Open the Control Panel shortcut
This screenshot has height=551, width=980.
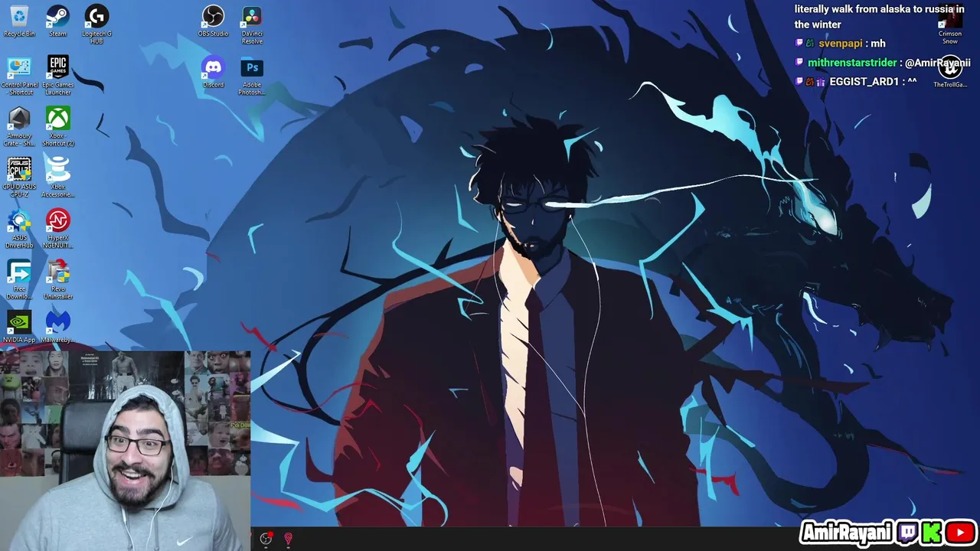19,76
